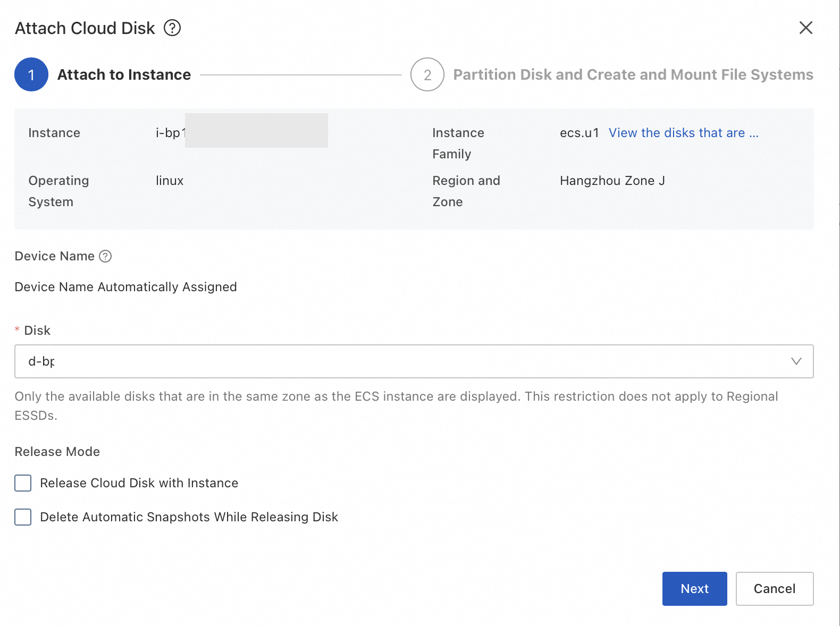
Task: Open the 'View the disks that are ...' link
Action: 684,133
